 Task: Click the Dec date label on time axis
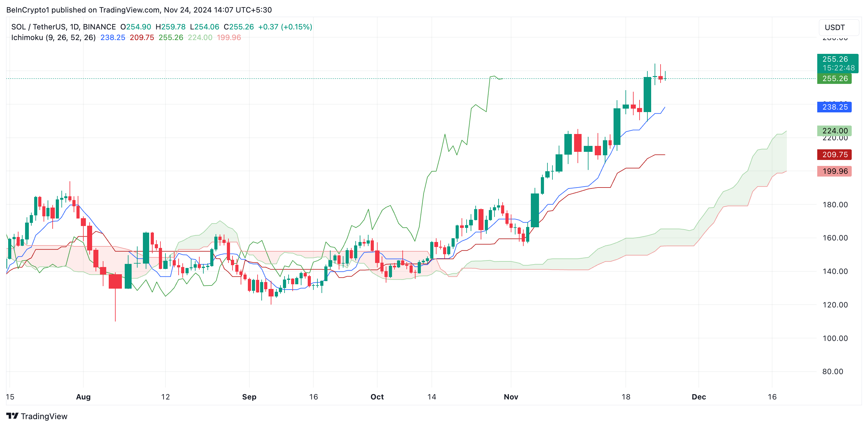[x=698, y=397]
